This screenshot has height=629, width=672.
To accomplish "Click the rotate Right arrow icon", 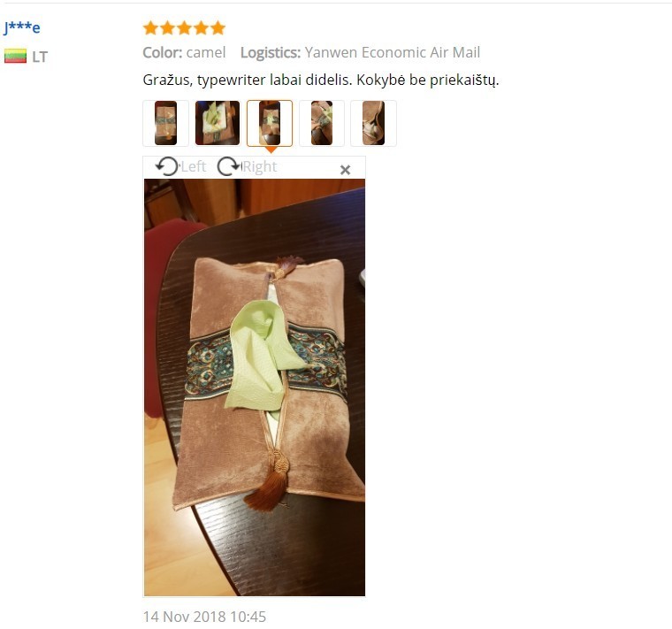I will coord(229,166).
